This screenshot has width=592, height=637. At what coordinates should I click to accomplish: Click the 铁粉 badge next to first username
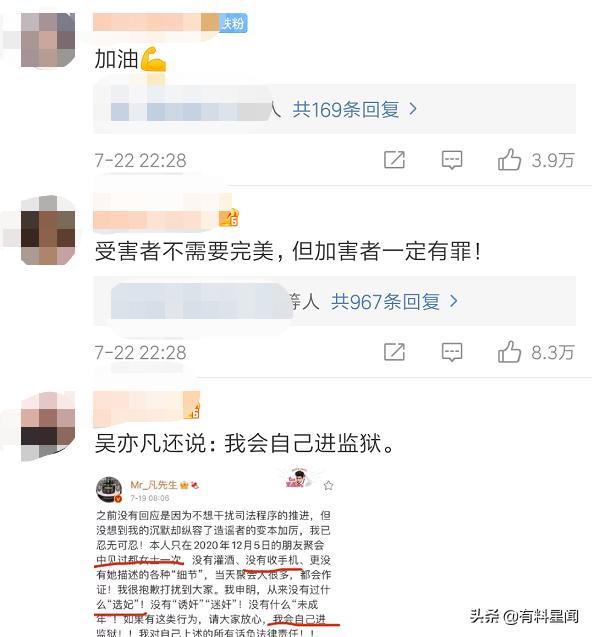(x=233, y=23)
